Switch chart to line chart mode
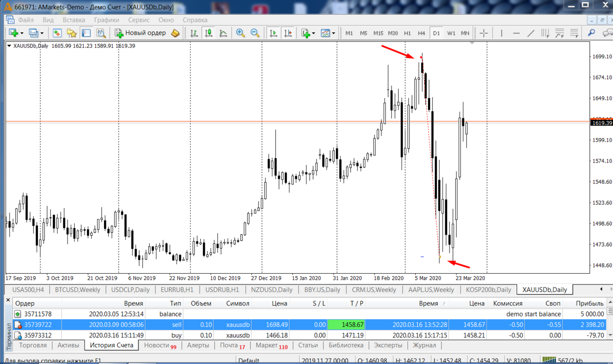613x364 pixels. point(223,33)
